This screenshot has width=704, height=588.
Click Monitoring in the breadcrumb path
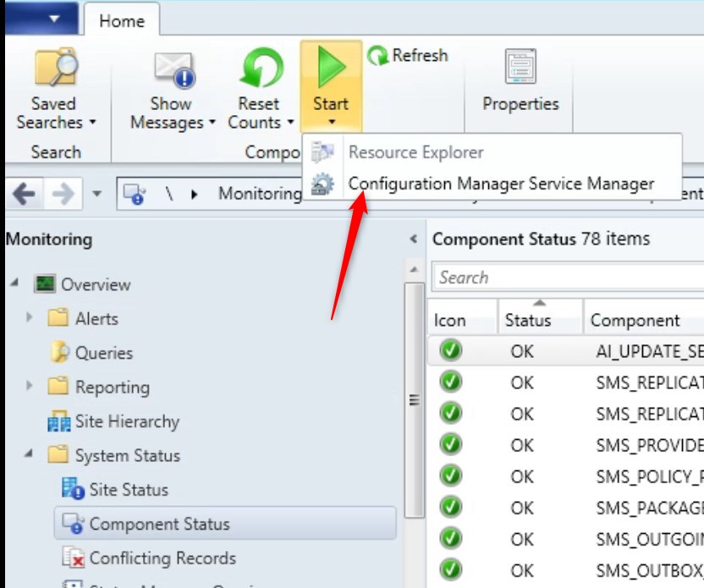[260, 194]
